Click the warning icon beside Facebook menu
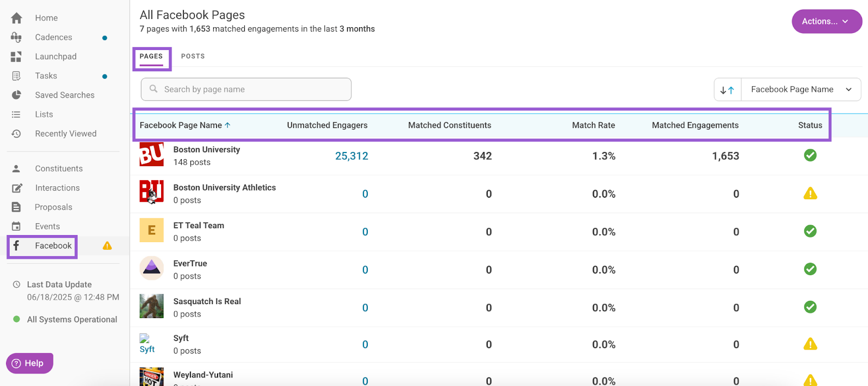Viewport: 868px width, 386px height. tap(107, 246)
